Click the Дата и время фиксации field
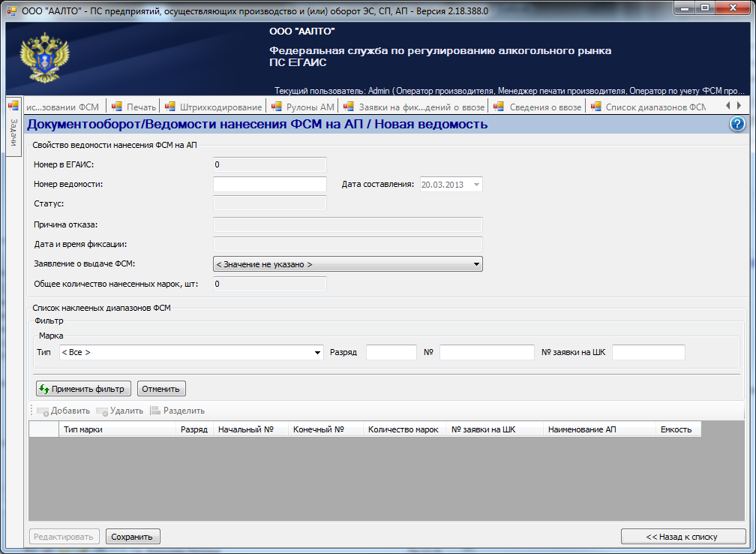This screenshot has width=756, height=554. coord(348,244)
